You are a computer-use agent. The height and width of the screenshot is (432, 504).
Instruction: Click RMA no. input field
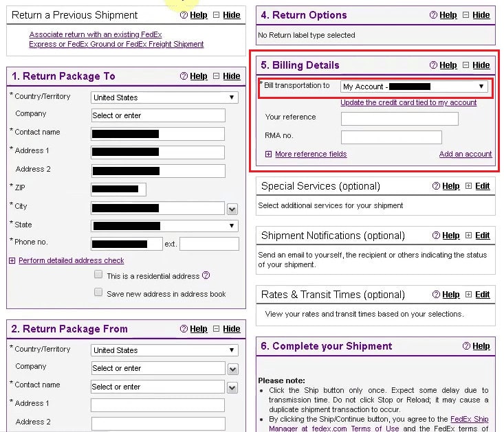pos(391,137)
